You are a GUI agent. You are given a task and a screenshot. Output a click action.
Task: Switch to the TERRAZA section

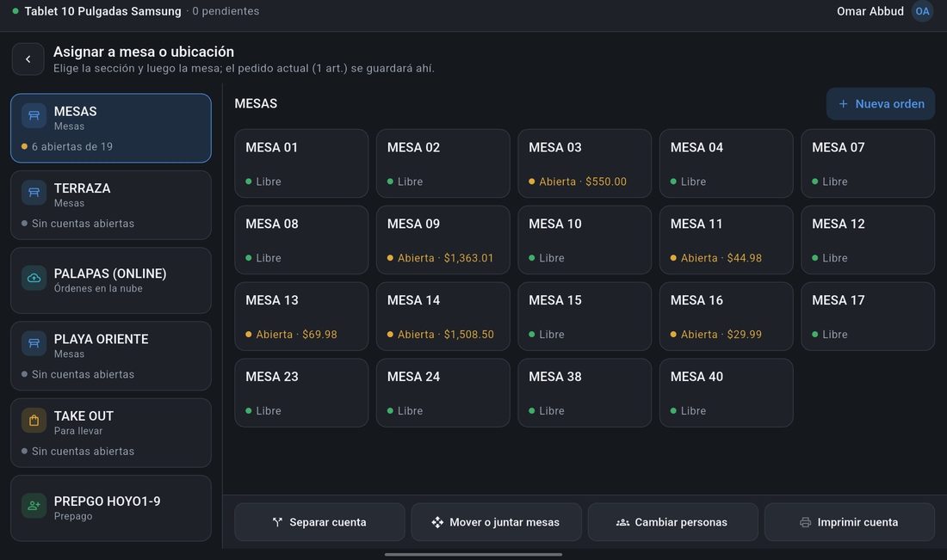click(x=111, y=206)
